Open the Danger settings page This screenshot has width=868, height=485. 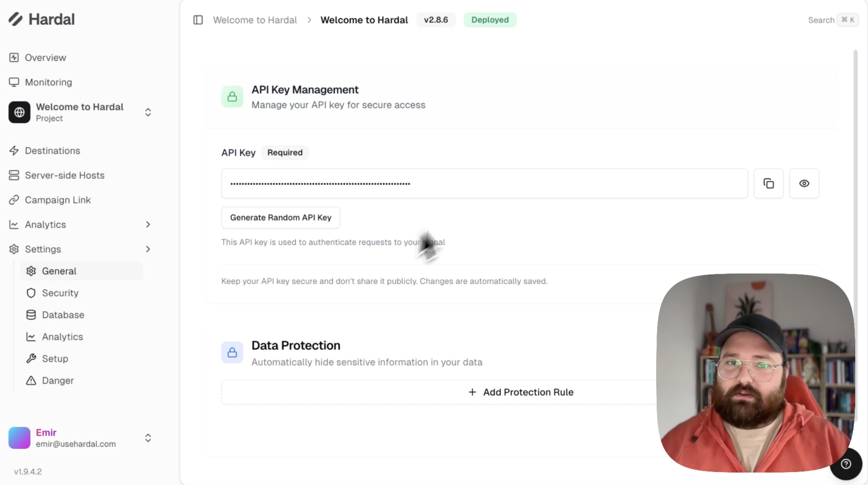pyautogui.click(x=58, y=381)
